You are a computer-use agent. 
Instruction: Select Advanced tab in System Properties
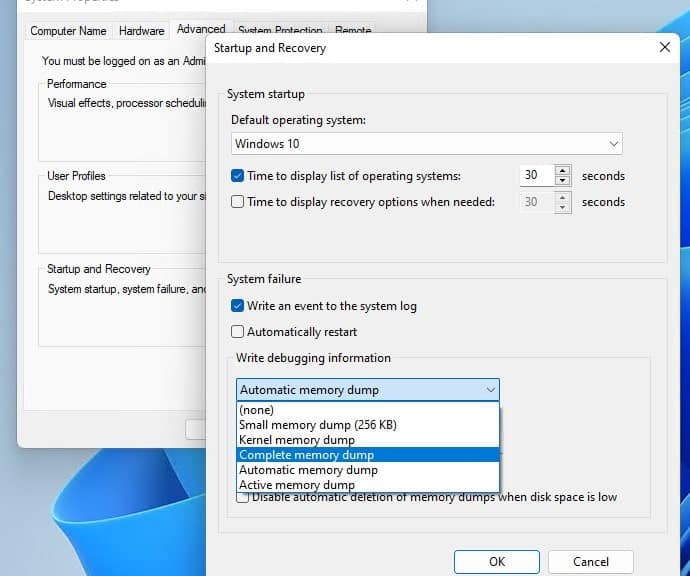[201, 29]
